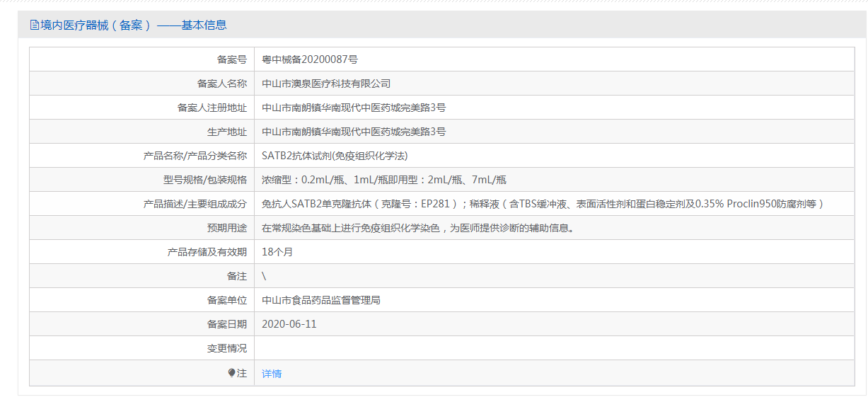This screenshot has width=868, height=402.
Task: Select authority 中山市食品药品监督管理局
Action: pos(321,300)
